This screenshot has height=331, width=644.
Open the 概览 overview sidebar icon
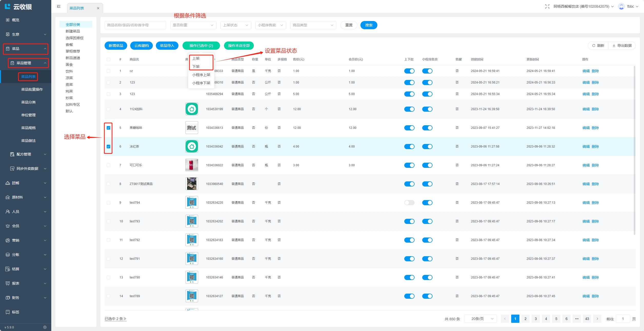point(8,20)
